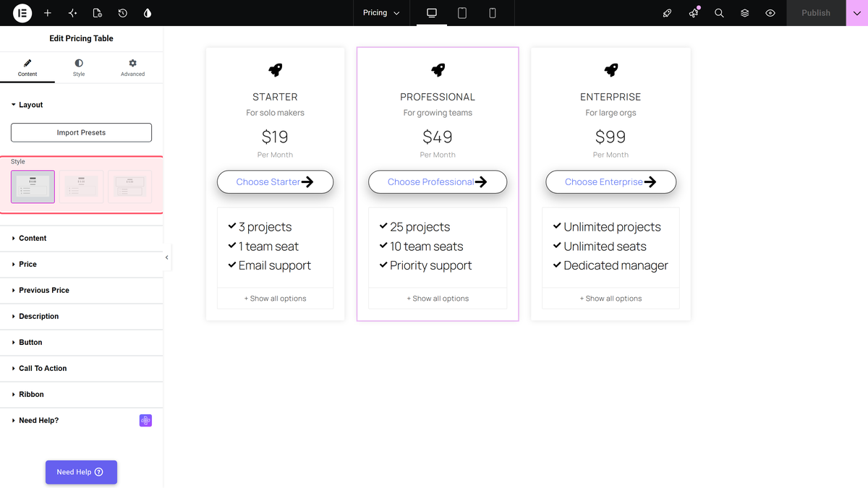Click the 'Email support' feature

click(269, 266)
